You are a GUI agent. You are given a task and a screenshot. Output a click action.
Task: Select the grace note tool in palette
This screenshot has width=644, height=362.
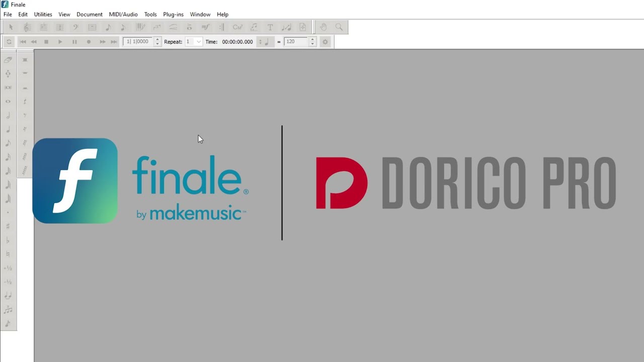8,324
